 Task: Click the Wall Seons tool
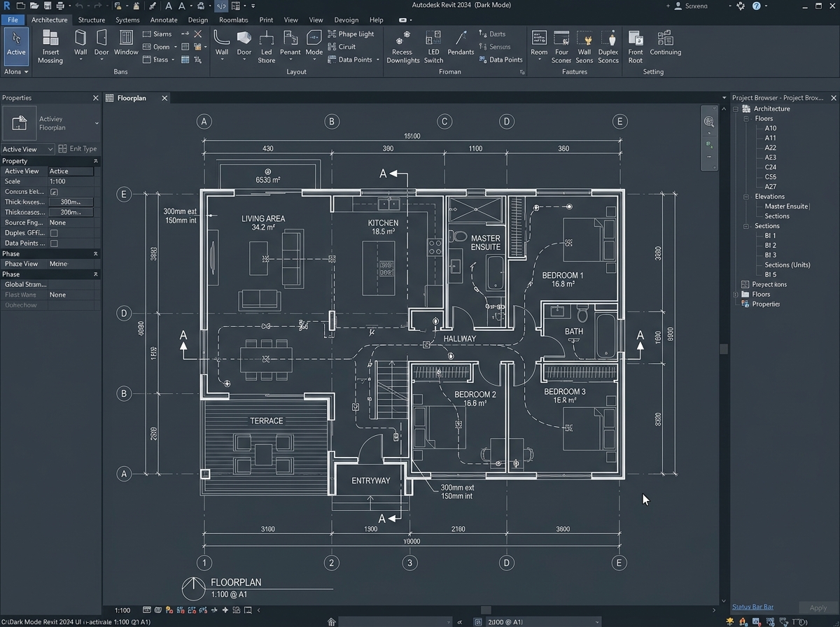tap(584, 46)
